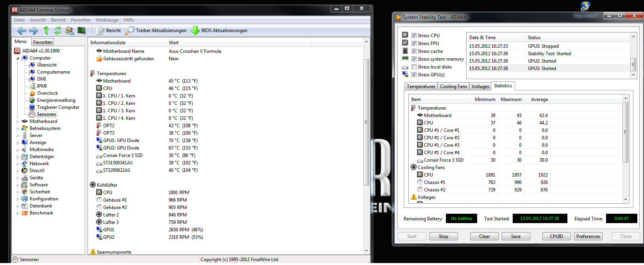Click the Stress cache chip icon

405,50
